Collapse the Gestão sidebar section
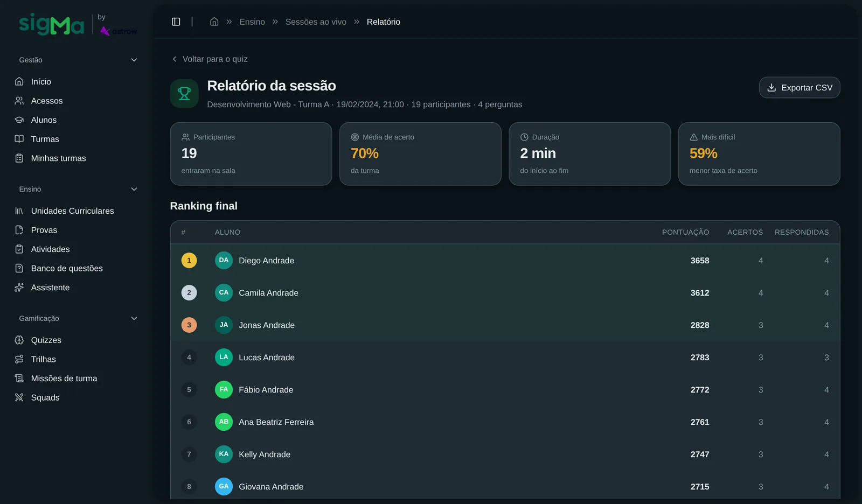Screen dimensions: 862x504 (x=78, y=60)
